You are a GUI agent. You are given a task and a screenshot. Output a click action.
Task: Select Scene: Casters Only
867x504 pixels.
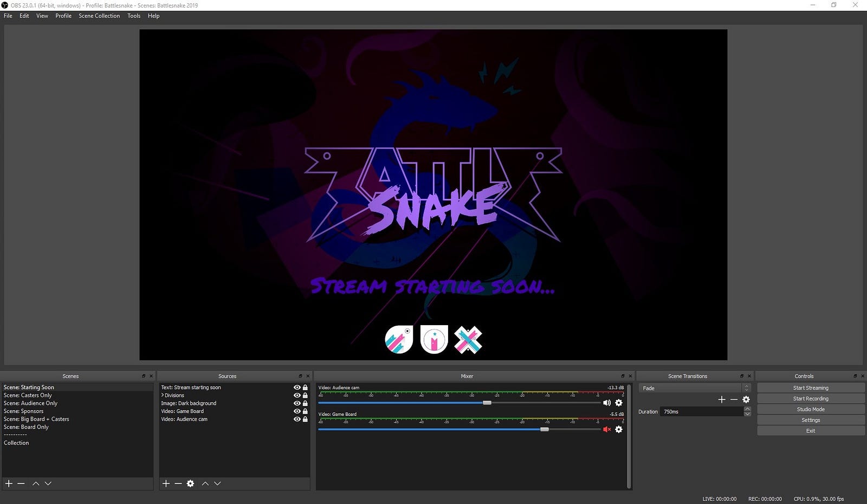point(77,396)
